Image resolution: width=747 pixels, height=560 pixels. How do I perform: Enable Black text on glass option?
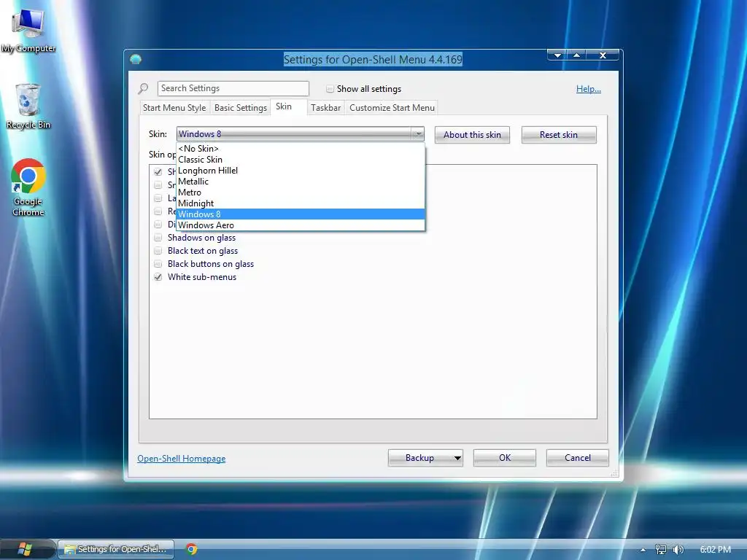(x=158, y=251)
